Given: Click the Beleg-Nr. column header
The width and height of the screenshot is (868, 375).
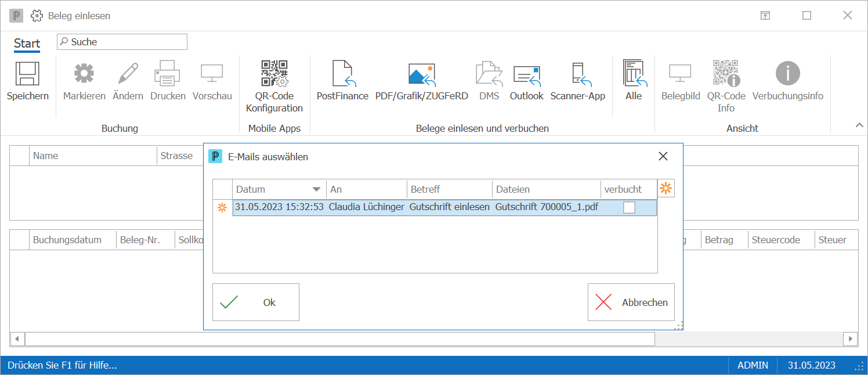Looking at the screenshot, I should coord(145,240).
